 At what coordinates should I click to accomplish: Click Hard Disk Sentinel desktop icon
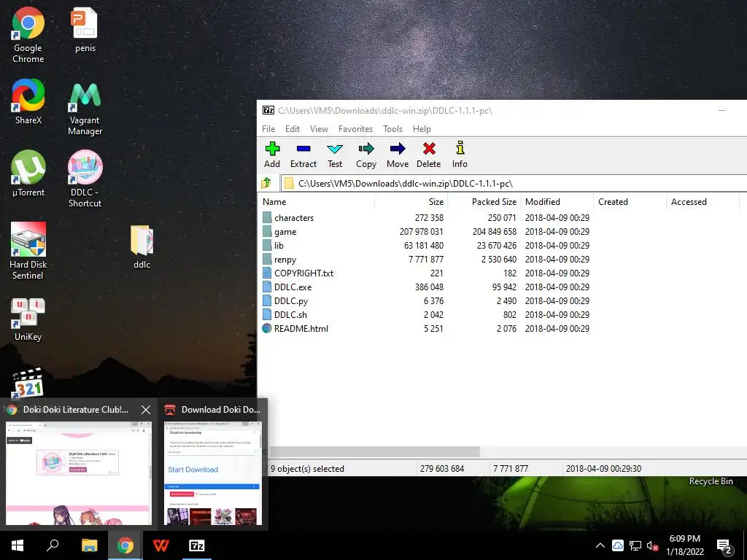[x=28, y=251]
